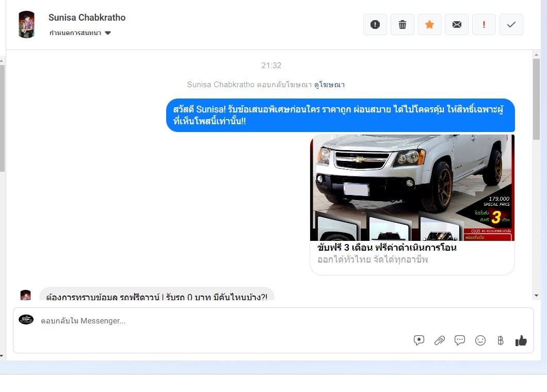Viewport: 547px width, 392px height.
Task: Open the emoji picker smiley icon
Action: point(480,340)
